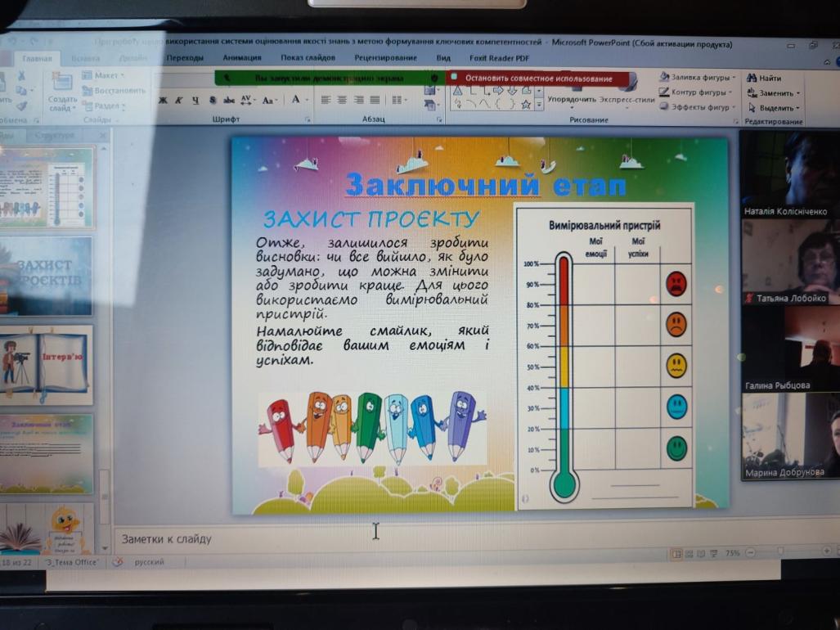
Task: Open the Рисование dialog launcher
Action: click(x=735, y=122)
